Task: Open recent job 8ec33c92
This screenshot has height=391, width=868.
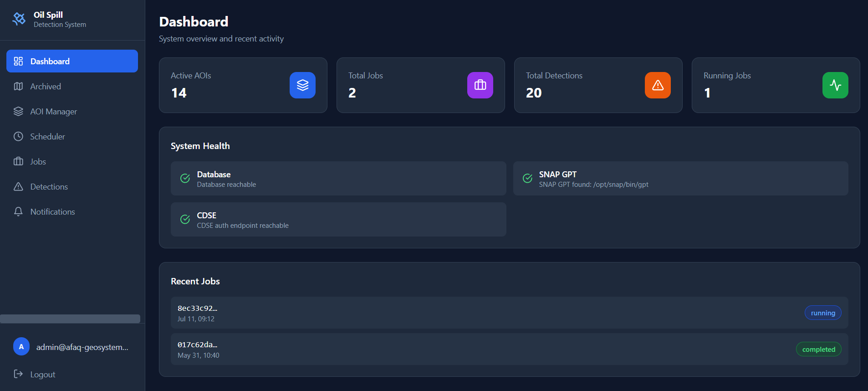Action: [x=509, y=313]
